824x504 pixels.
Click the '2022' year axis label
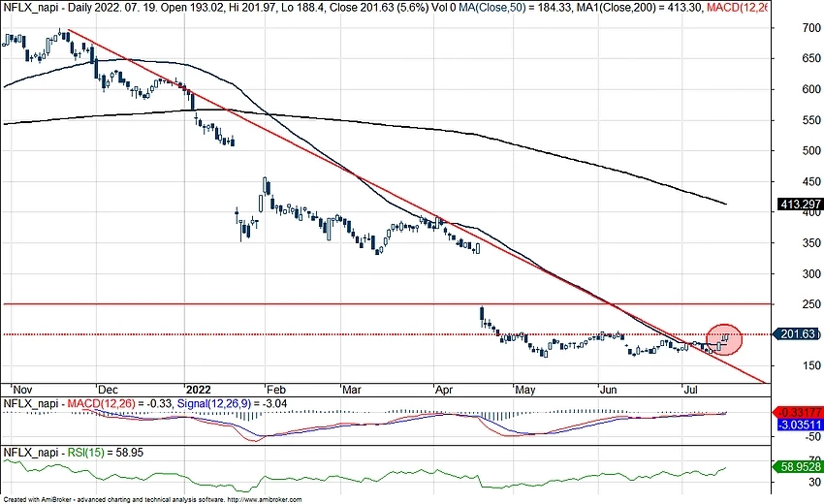click(199, 390)
